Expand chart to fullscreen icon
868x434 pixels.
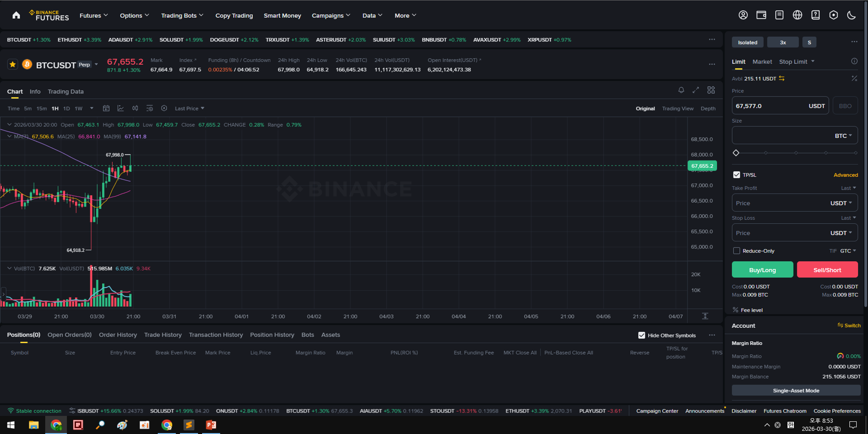coord(696,90)
